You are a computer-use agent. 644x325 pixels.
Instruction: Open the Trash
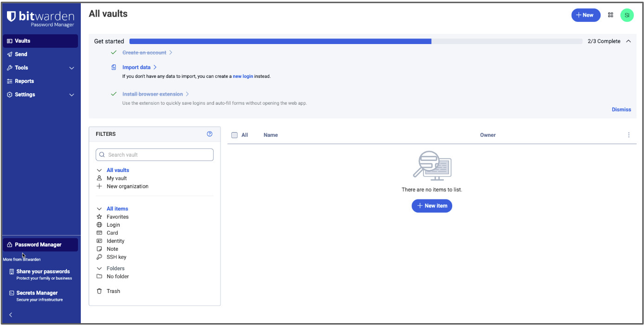click(x=113, y=291)
